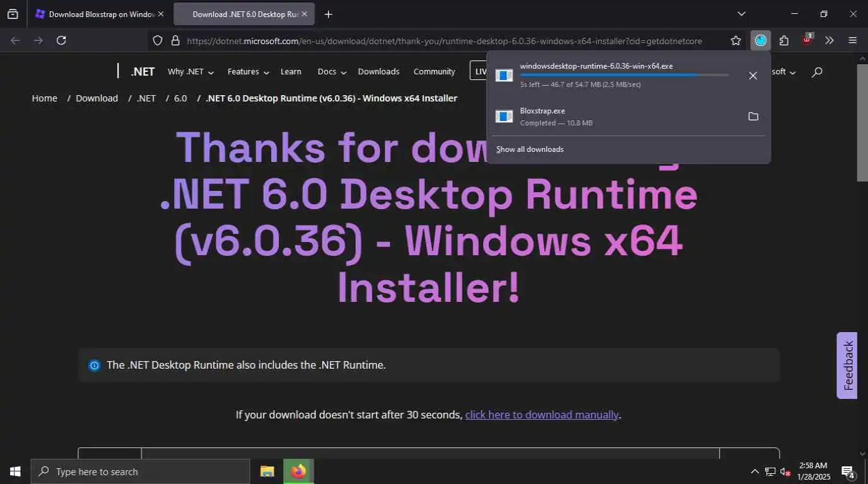Search the site with magnifier icon
The width and height of the screenshot is (868, 484).
tap(817, 72)
